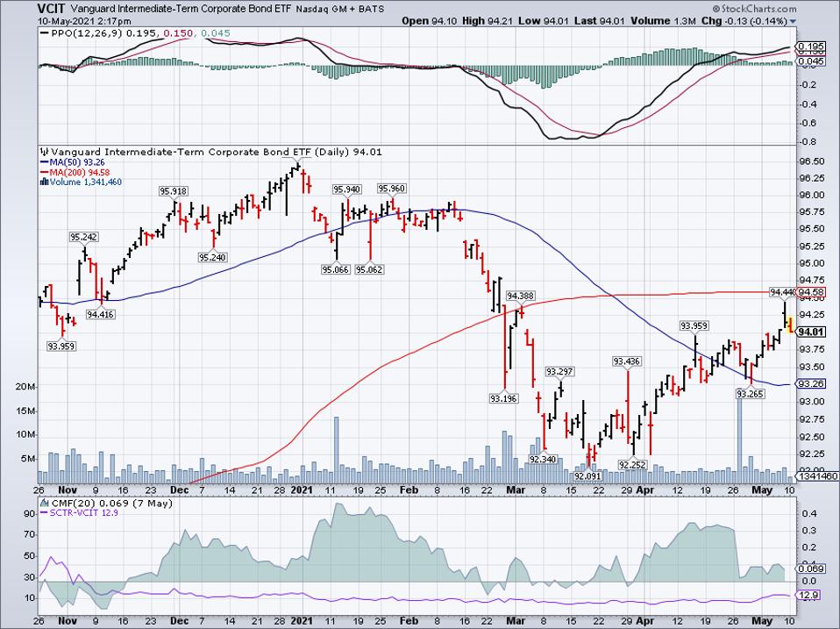Screen dimensions: 840x629
Task: Click the 1341460 volume axis tag
Action: (x=817, y=475)
